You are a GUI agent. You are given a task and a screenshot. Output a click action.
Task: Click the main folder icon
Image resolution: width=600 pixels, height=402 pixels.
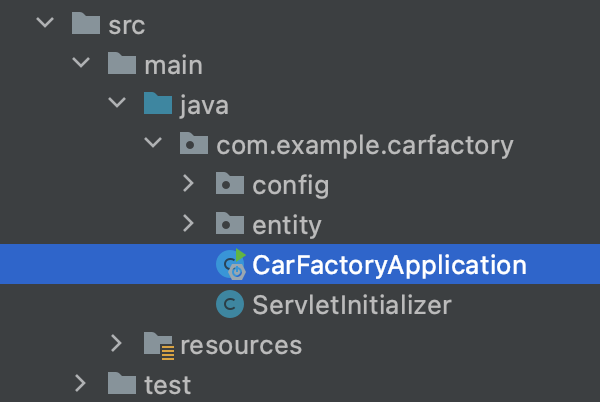(122, 63)
